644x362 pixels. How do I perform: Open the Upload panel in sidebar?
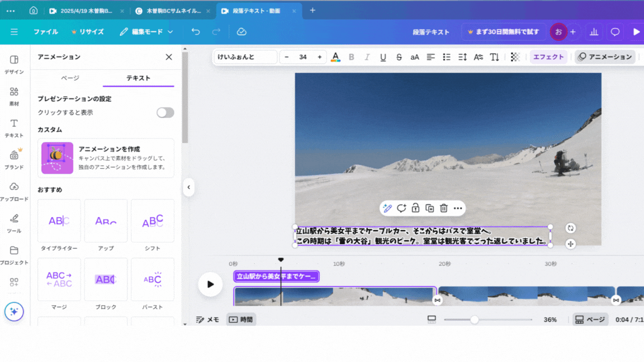tap(14, 190)
